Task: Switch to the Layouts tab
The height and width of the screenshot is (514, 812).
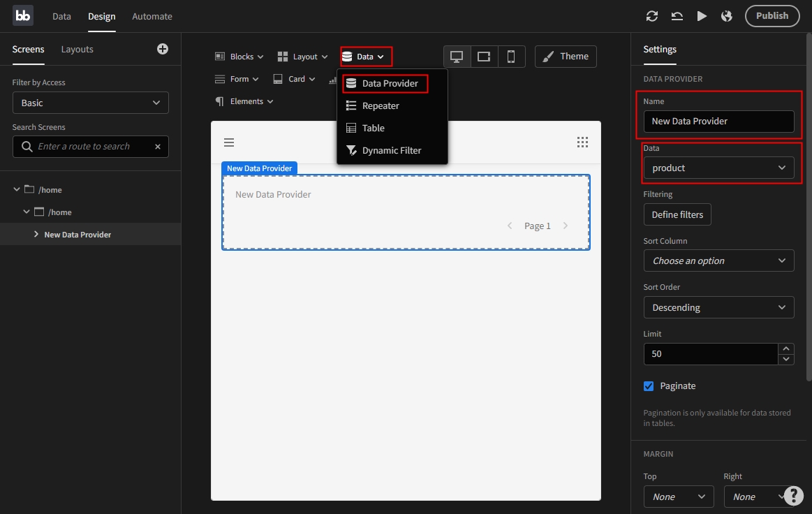Action: 77,50
